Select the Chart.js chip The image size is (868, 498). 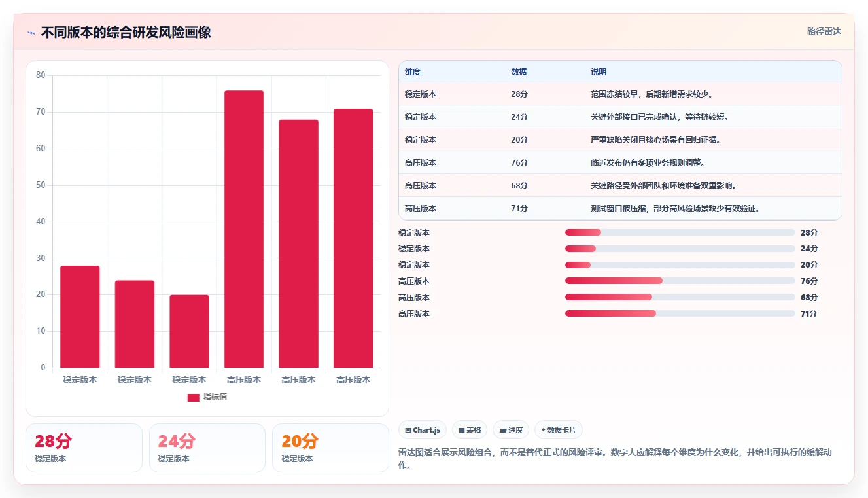tap(423, 430)
